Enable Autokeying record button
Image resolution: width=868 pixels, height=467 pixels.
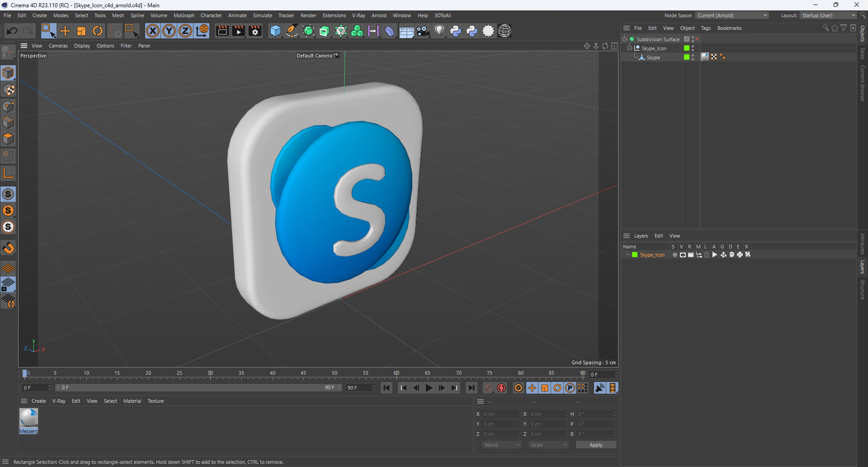coord(501,388)
